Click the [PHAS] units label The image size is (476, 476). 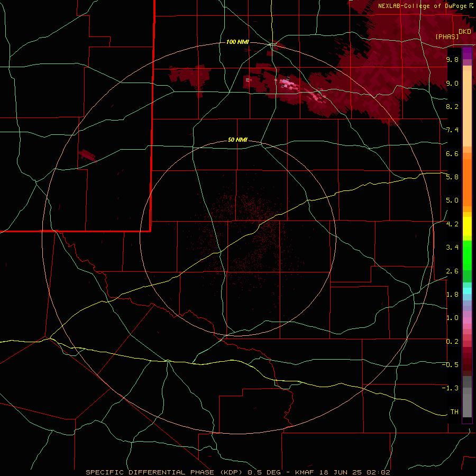click(447, 36)
